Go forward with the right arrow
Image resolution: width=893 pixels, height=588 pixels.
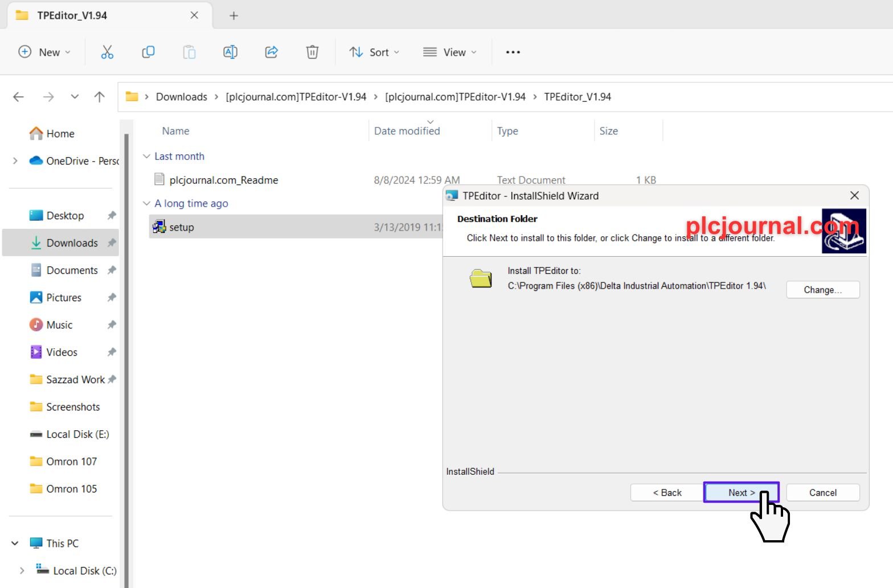(48, 97)
